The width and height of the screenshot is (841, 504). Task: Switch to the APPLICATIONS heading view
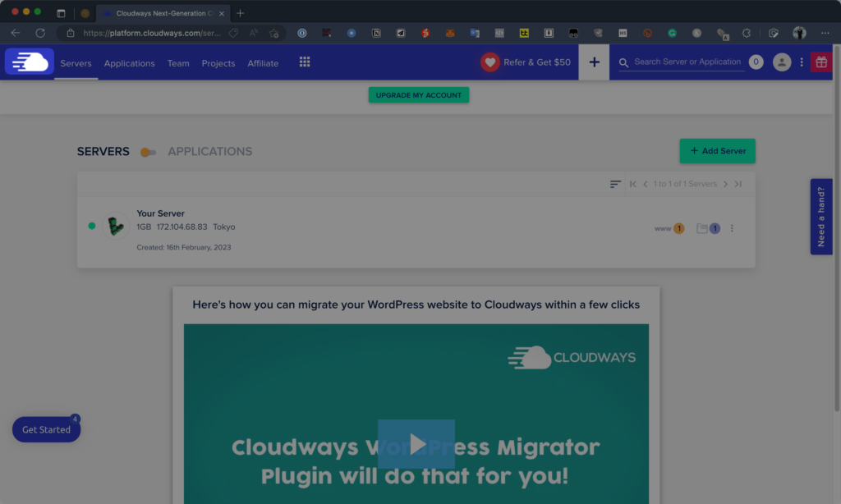pyautogui.click(x=209, y=152)
